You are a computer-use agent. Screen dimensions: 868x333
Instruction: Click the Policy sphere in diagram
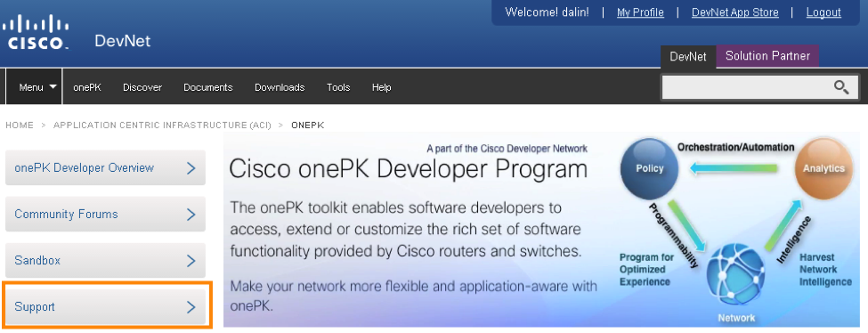tap(650, 168)
